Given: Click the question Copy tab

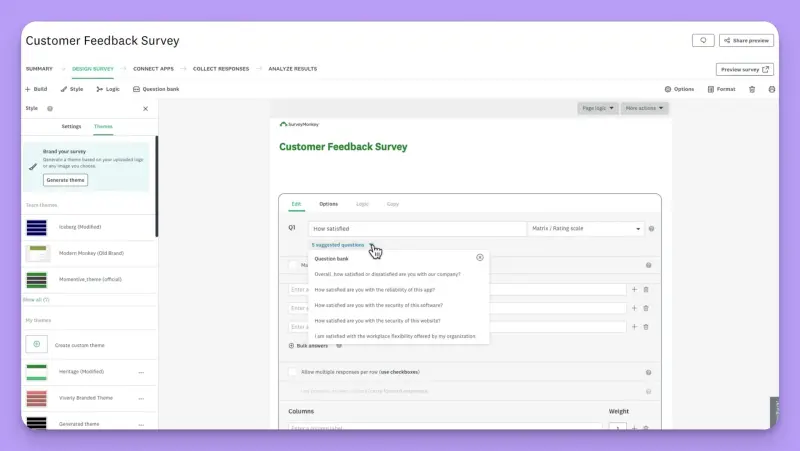Looking at the screenshot, I should click(393, 204).
